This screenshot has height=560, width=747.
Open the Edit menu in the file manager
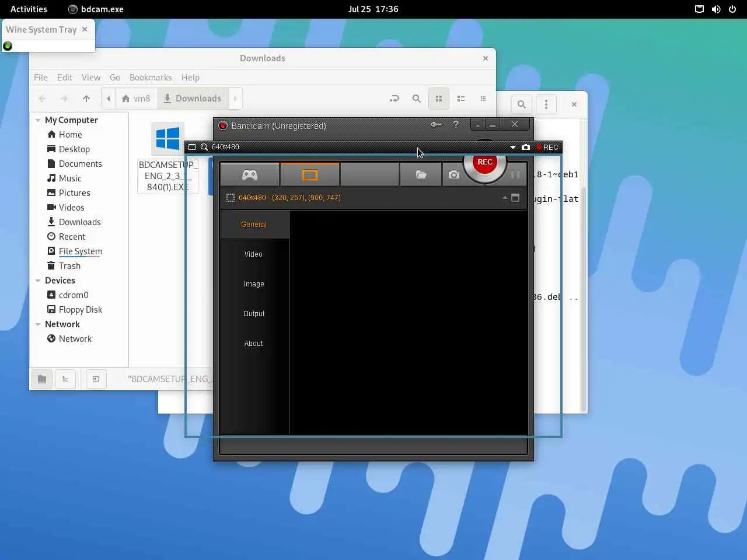coord(65,78)
